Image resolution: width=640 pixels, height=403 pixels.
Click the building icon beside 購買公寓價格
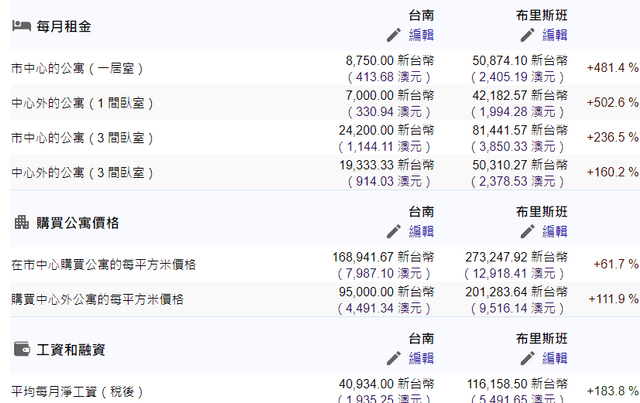[x=22, y=223]
